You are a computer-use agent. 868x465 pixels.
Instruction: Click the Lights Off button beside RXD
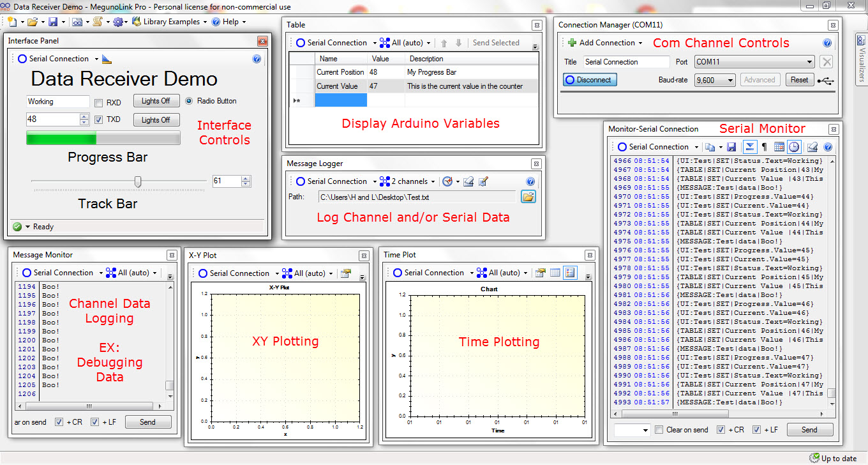pyautogui.click(x=156, y=101)
